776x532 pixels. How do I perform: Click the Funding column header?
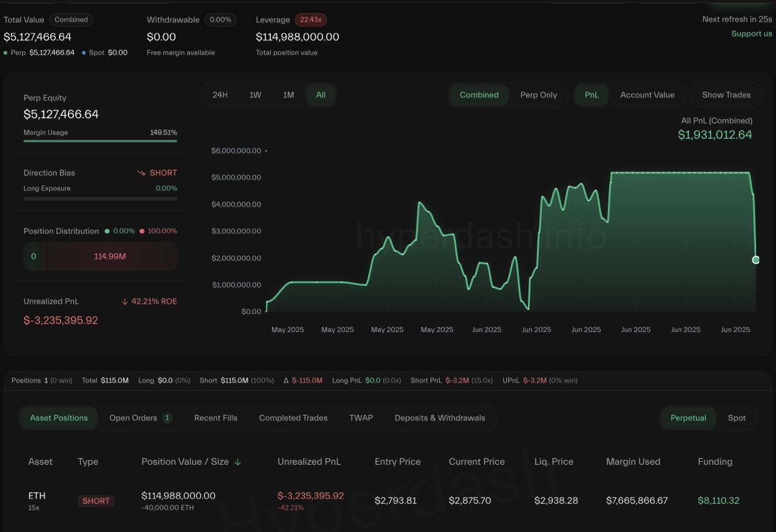715,462
